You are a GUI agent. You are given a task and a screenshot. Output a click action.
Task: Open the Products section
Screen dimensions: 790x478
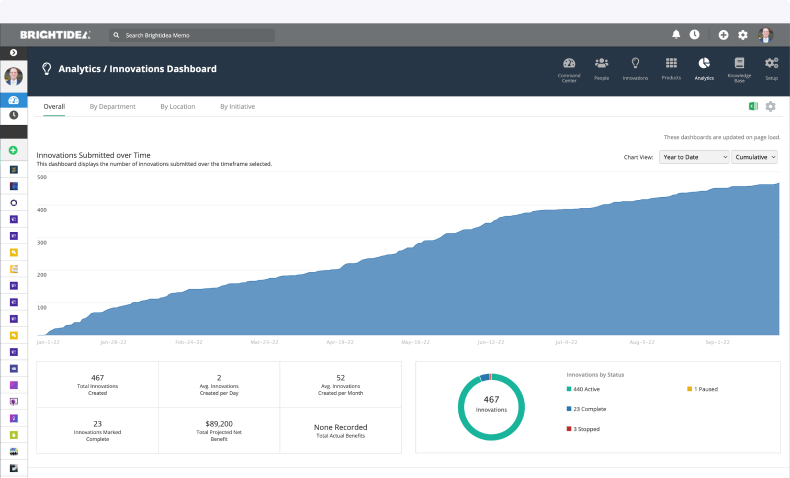671,69
